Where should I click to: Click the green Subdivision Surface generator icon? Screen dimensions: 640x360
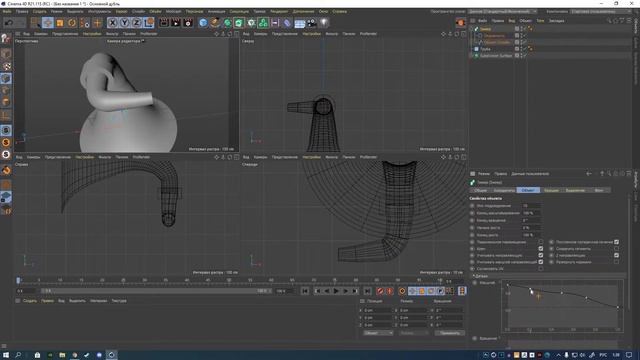[x=227, y=23]
